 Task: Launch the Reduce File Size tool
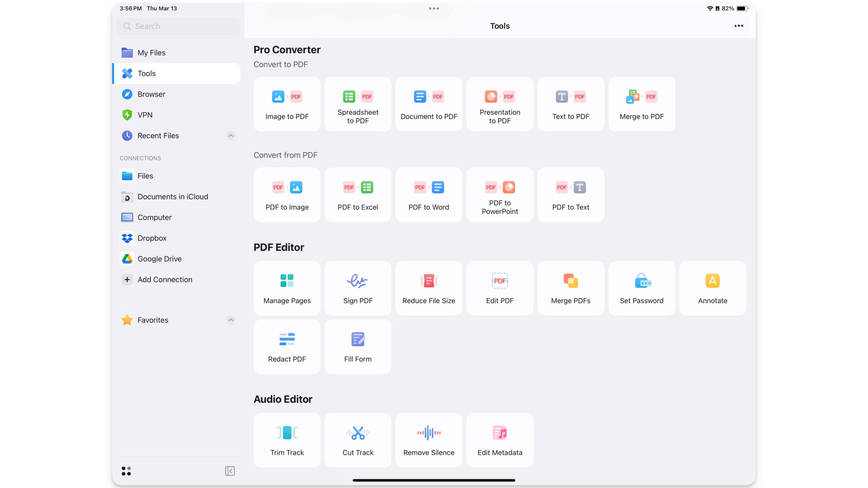pos(428,288)
